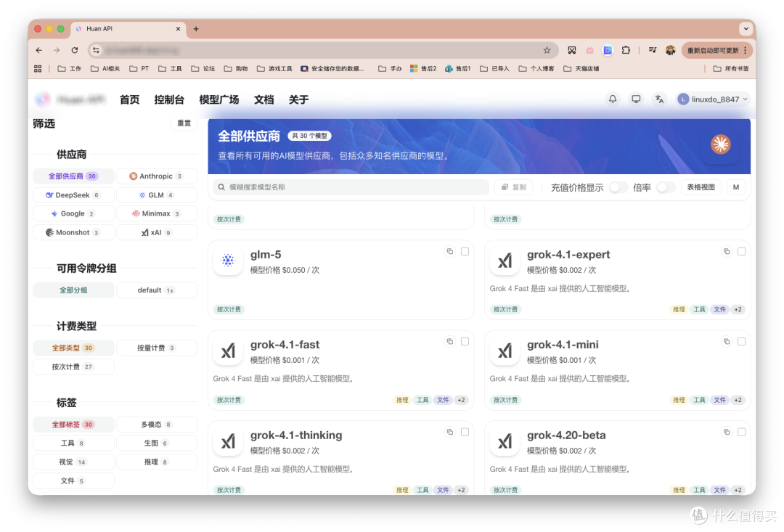Expand the +2 tags on grok-4.1-fast

pos(461,400)
